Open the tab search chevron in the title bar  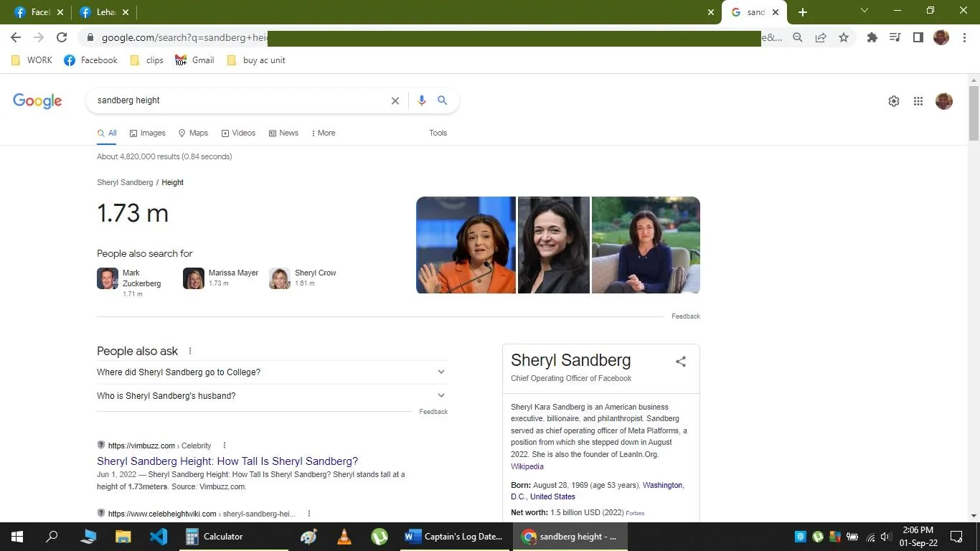(864, 11)
